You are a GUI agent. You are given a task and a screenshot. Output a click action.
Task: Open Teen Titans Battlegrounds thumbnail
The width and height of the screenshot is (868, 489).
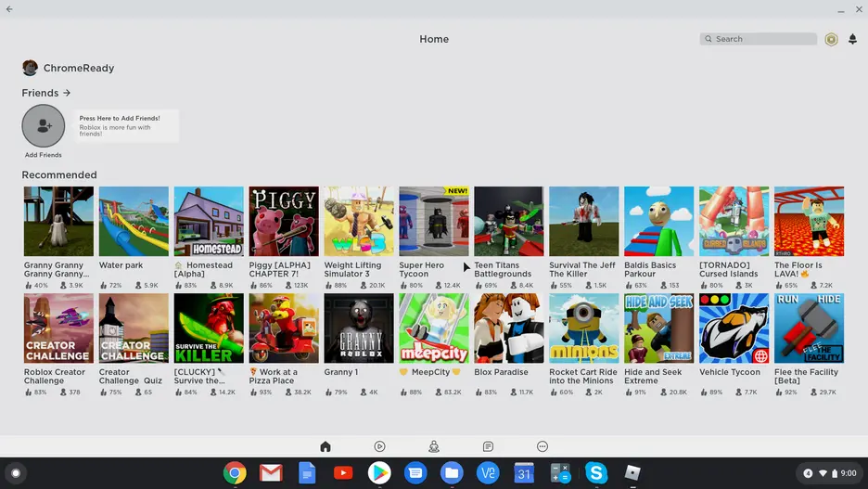[509, 222]
